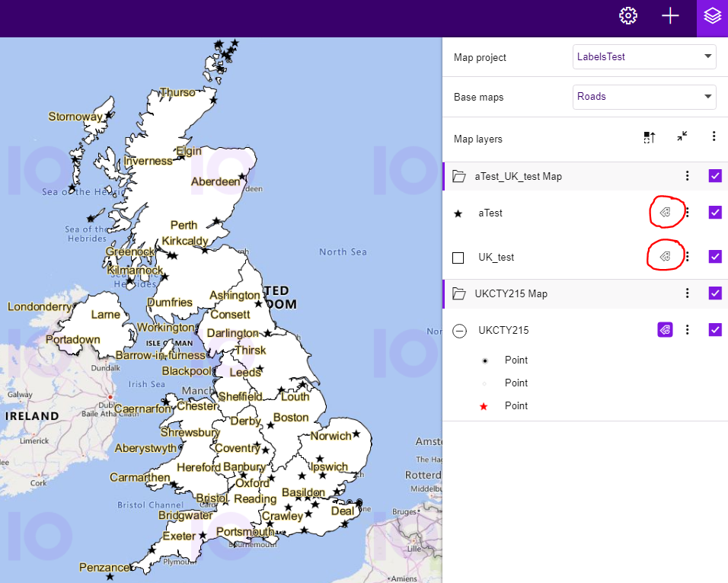Select the UKCTY215 Map group name
This screenshot has width=728, height=583.
click(511, 293)
